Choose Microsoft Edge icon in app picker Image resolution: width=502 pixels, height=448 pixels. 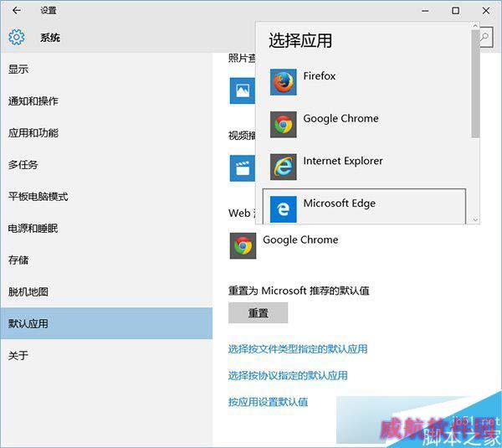283,209
